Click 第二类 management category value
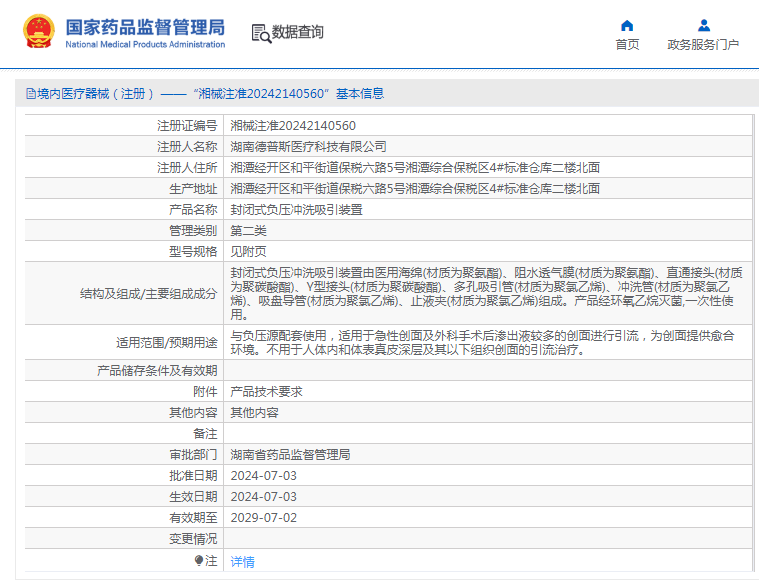This screenshot has height=580, width=759. 248,231
